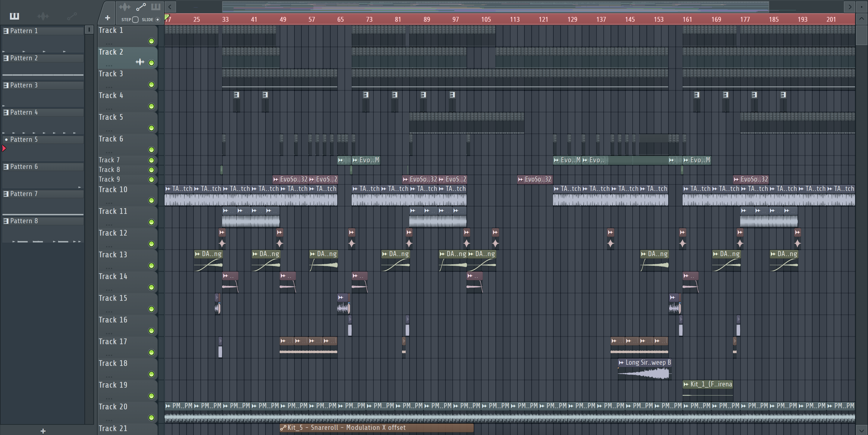The image size is (868, 435).
Task: Jump to bar 65 on the timeline ruler
Action: tap(340, 19)
